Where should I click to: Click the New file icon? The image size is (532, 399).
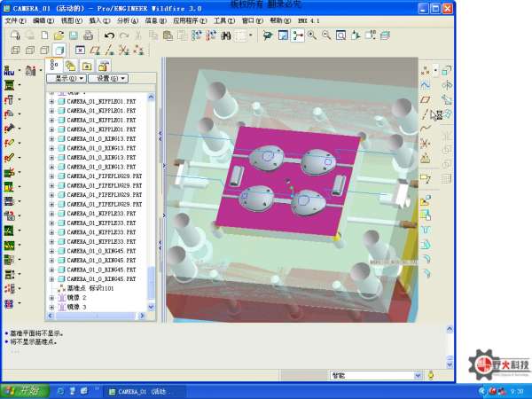click(x=44, y=35)
